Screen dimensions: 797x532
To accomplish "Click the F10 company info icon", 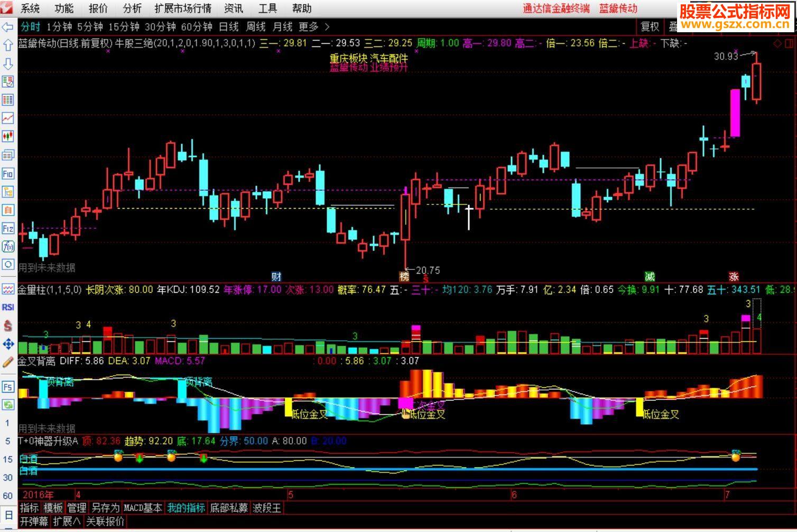I will point(8,174).
